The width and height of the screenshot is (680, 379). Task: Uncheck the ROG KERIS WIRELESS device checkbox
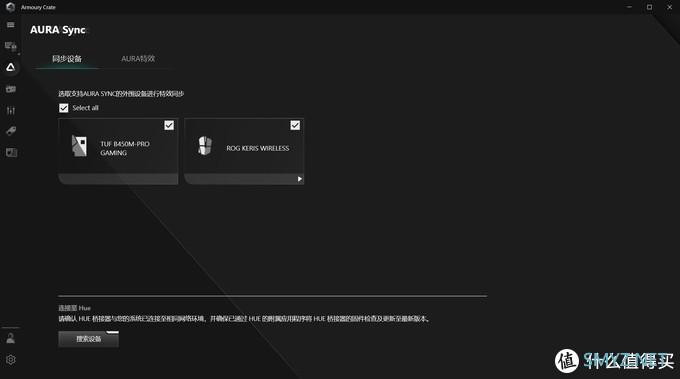pos(295,125)
